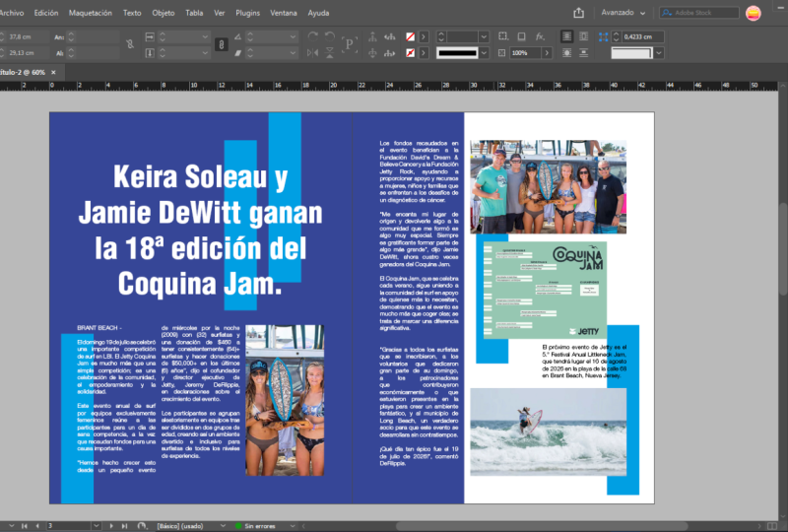Click the select content icon
The image size is (788, 532).
[372, 53]
